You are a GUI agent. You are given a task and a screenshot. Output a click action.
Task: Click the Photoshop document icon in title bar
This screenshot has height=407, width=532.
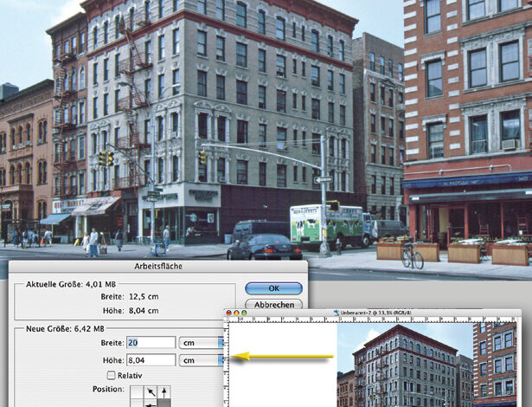tap(337, 313)
